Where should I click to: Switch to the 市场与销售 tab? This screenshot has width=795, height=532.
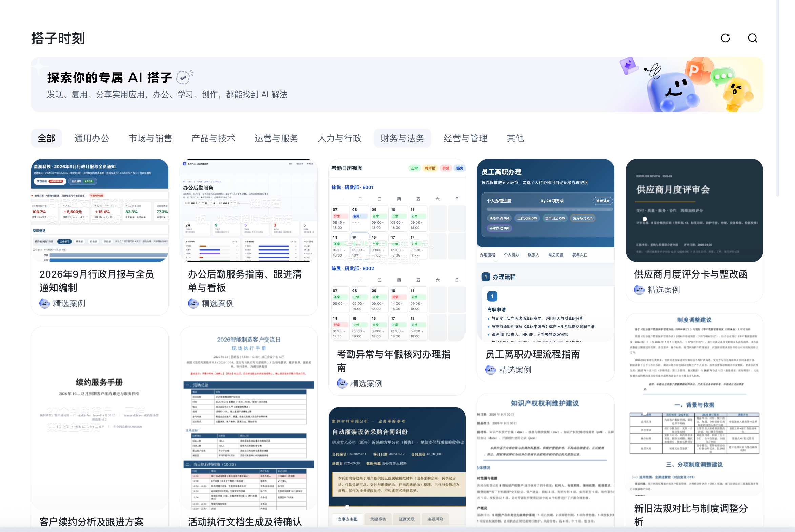click(150, 138)
